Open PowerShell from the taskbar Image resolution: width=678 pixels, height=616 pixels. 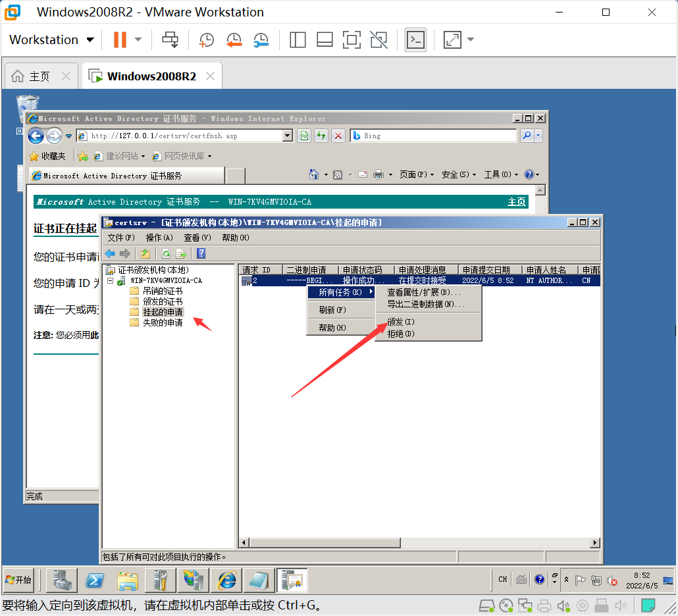click(95, 580)
